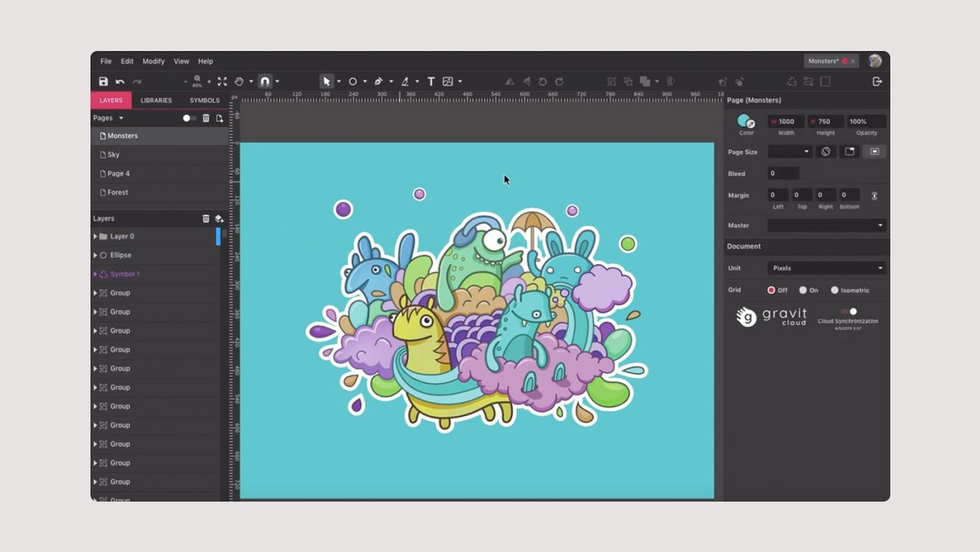Viewport: 980px width, 552px height.
Task: Expand the Symbol 1 layer entry
Action: click(x=96, y=274)
